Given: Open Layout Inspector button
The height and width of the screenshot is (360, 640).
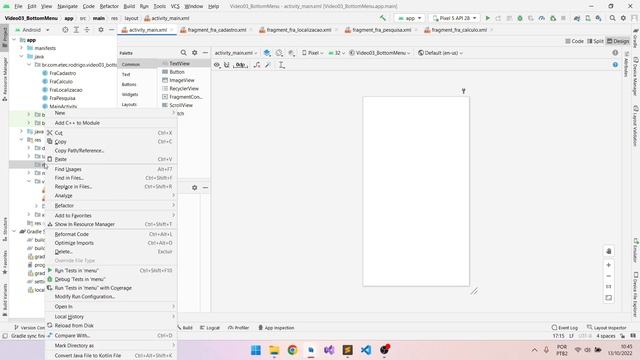Looking at the screenshot, I should pos(606,327).
